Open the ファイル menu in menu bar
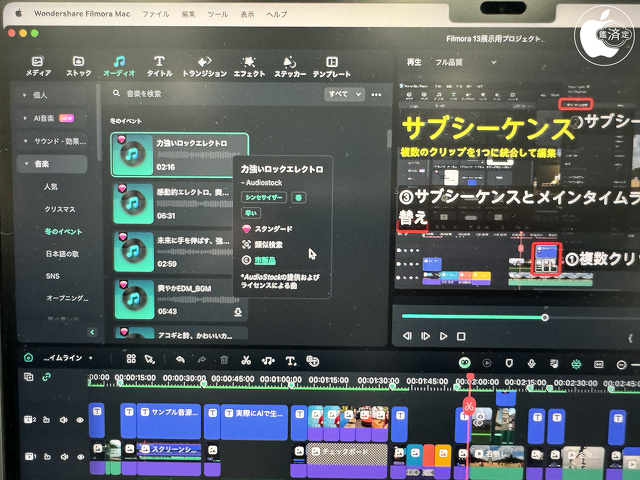Screen dimensions: 640x480 155,14
